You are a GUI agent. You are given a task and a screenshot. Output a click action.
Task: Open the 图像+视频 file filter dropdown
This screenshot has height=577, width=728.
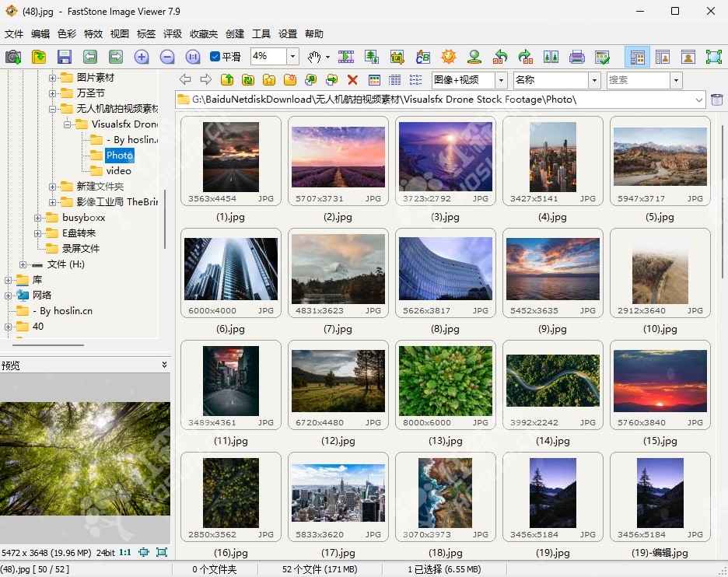point(502,80)
